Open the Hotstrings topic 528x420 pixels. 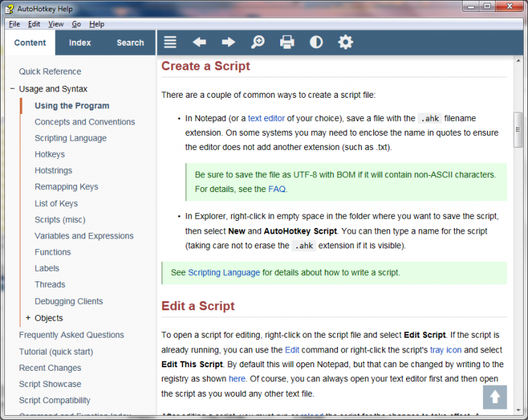[54, 170]
